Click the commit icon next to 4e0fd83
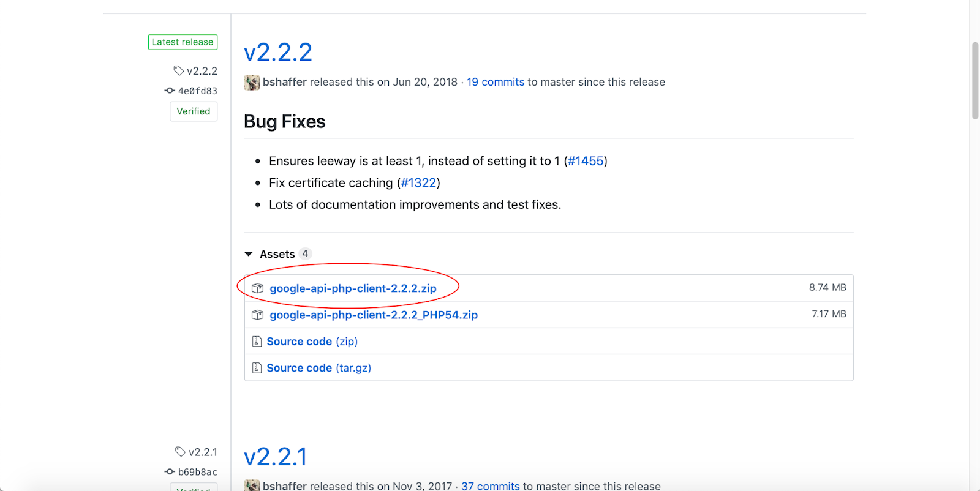 click(x=170, y=91)
